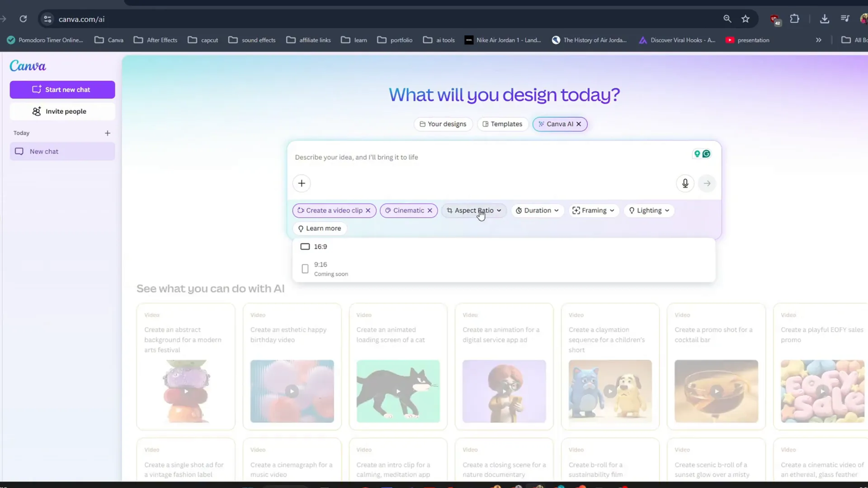Image resolution: width=868 pixels, height=488 pixels.
Task: Click the red extension icon in browser toolbar
Action: (775, 20)
